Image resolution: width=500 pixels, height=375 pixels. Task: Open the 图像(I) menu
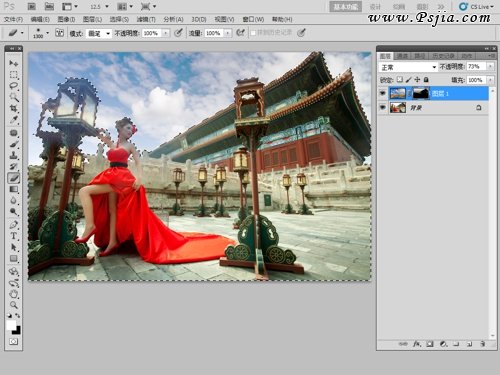66,19
